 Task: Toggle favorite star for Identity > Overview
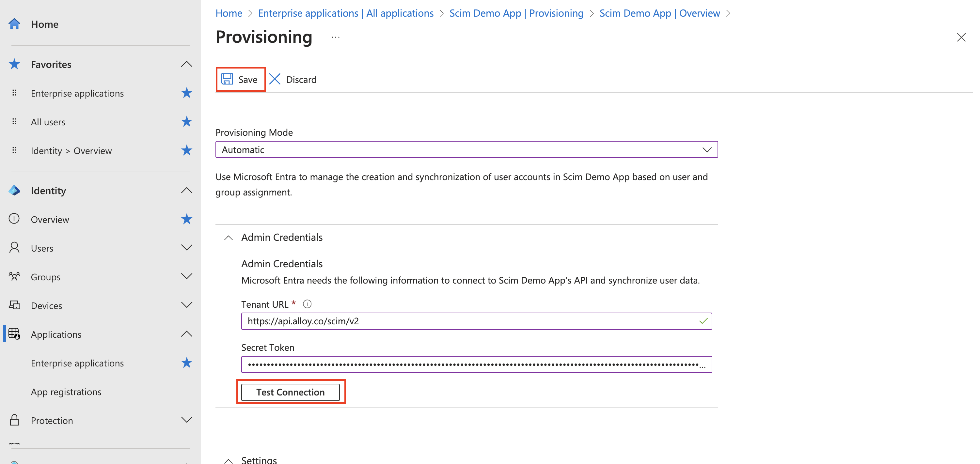[186, 151]
